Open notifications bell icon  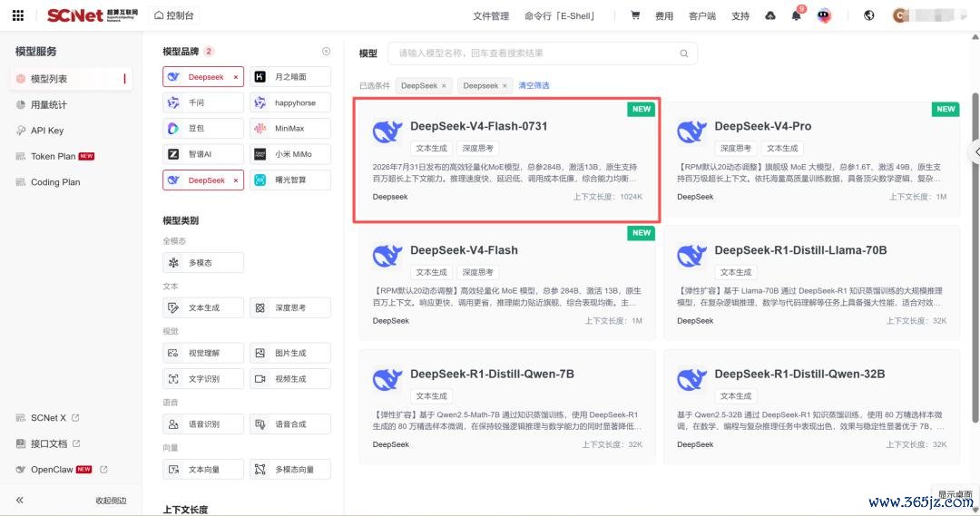click(796, 15)
